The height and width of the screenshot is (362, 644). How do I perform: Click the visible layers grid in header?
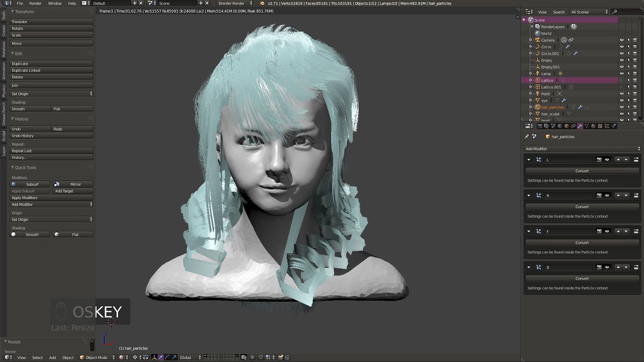click(221, 357)
